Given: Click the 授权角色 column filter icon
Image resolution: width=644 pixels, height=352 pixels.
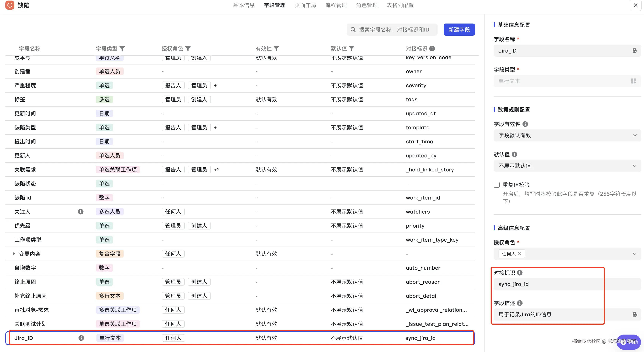Looking at the screenshot, I should (188, 49).
